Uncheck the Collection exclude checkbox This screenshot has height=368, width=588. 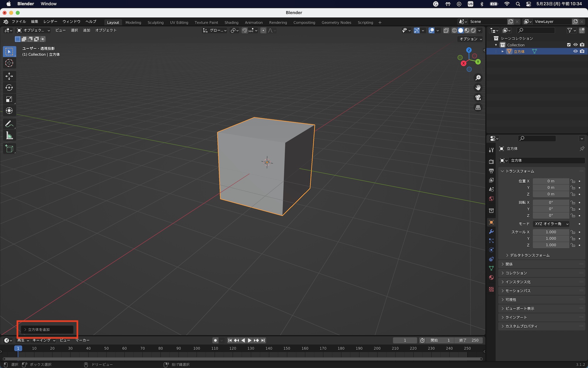[x=569, y=45]
